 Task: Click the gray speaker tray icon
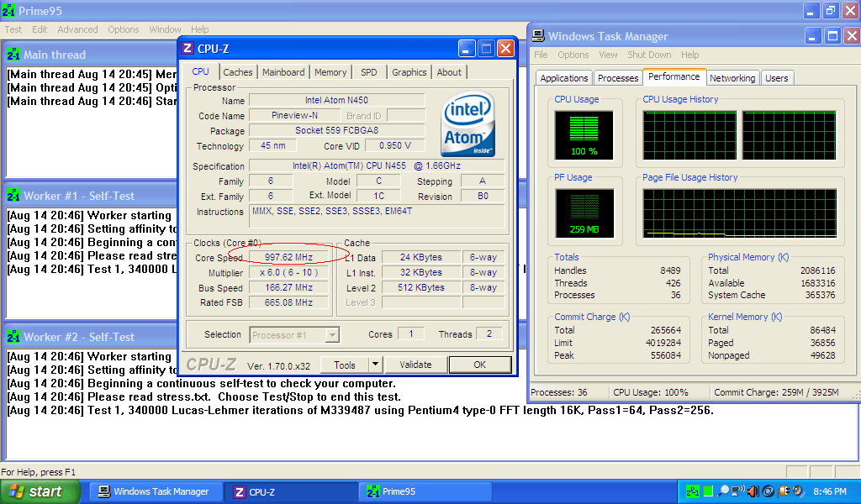[x=798, y=491]
